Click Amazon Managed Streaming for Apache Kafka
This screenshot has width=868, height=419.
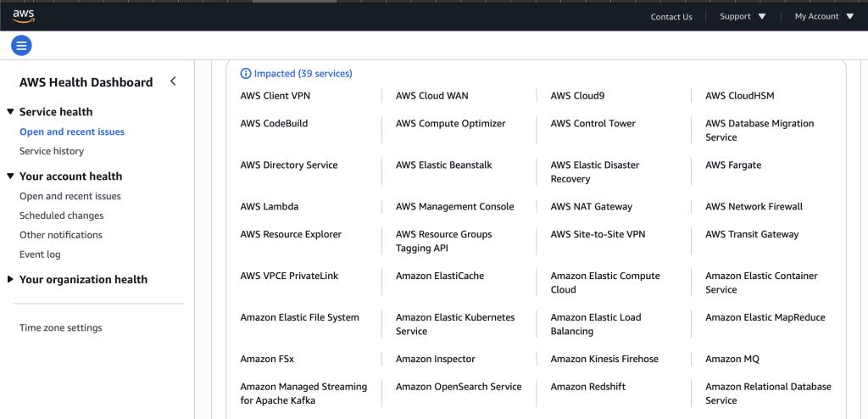(x=303, y=394)
